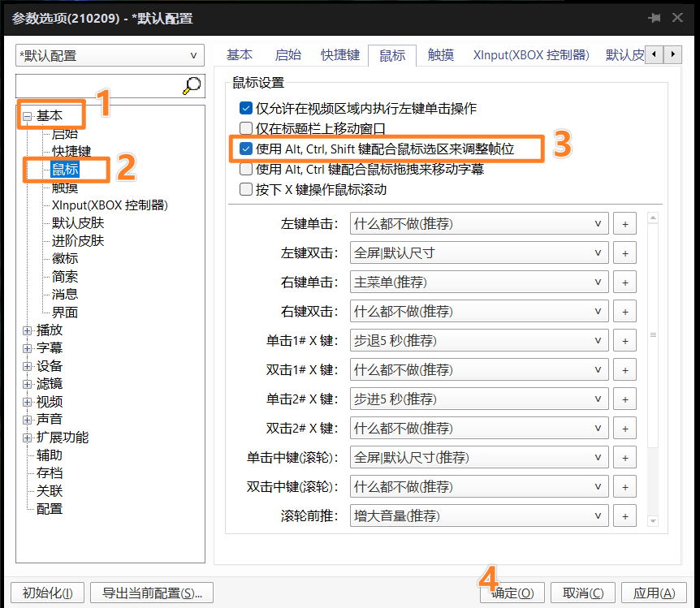Viewport: 700px width, 608px height.
Task: Click the plus button beside 单击1# X 键
Action: 624,341
